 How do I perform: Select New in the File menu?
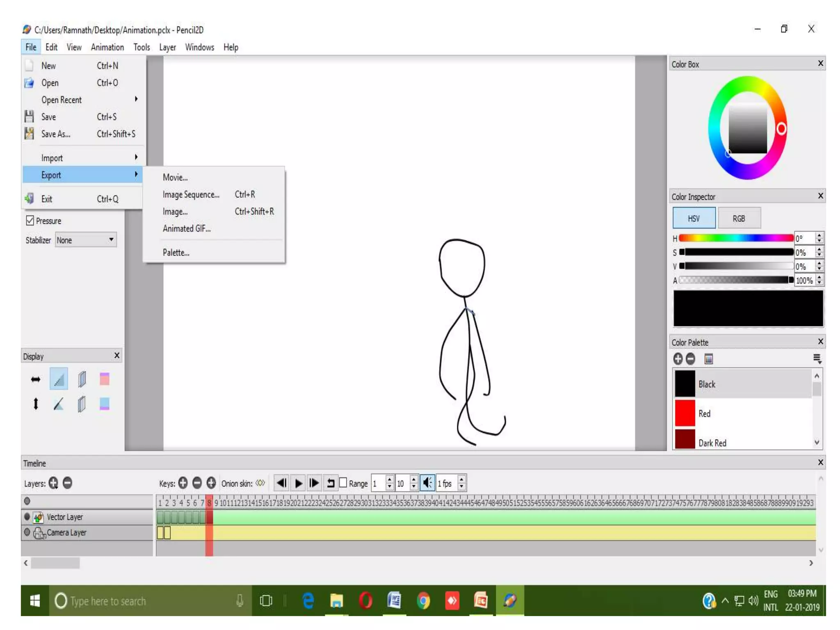[x=83, y=66]
